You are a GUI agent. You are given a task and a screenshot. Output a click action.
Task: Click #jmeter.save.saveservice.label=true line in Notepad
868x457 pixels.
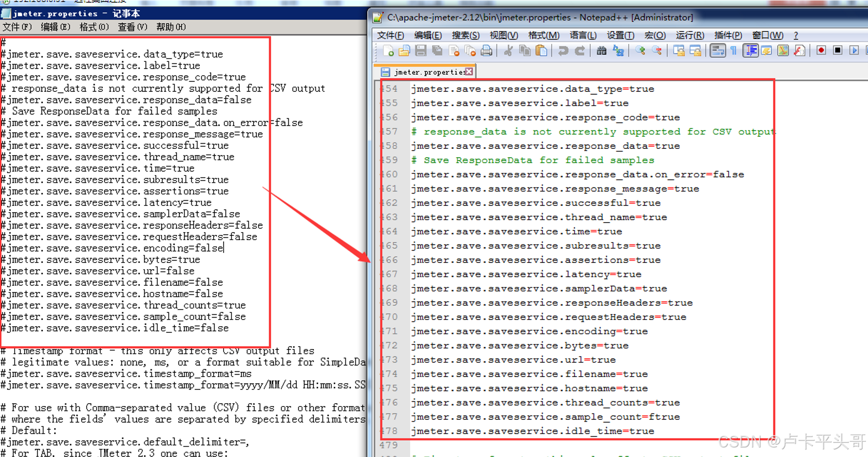[101, 66]
